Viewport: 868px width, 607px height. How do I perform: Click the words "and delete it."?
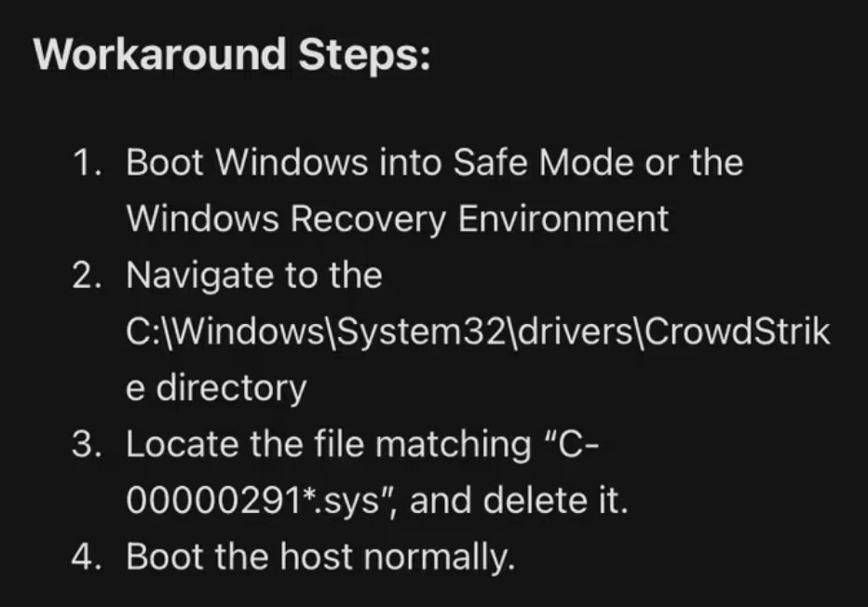(x=520, y=500)
